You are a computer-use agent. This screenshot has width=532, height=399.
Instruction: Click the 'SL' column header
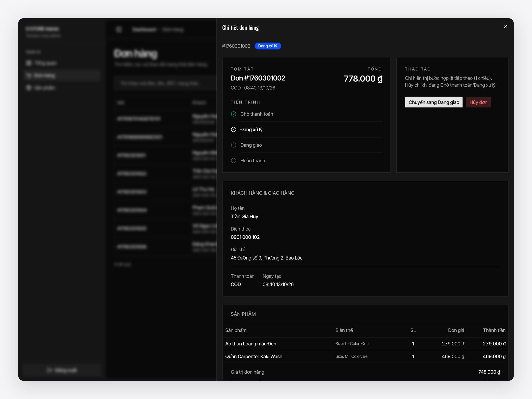(x=413, y=330)
